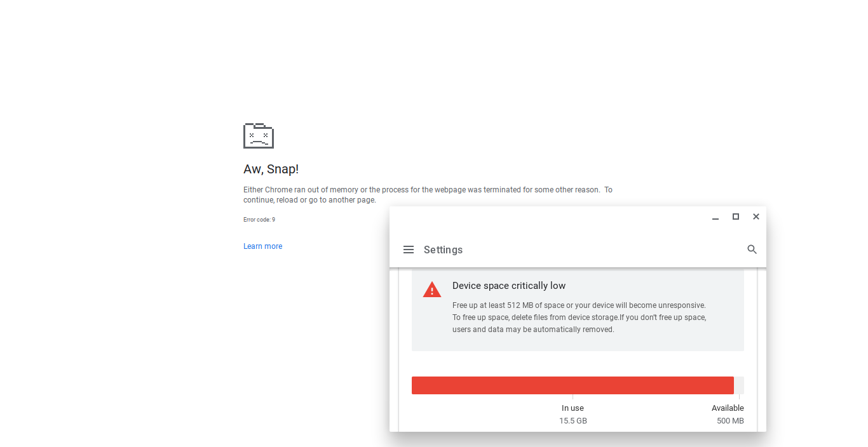Click the "15.5 GB" value
Image resolution: width=868 pixels, height=447 pixels.
click(573, 421)
